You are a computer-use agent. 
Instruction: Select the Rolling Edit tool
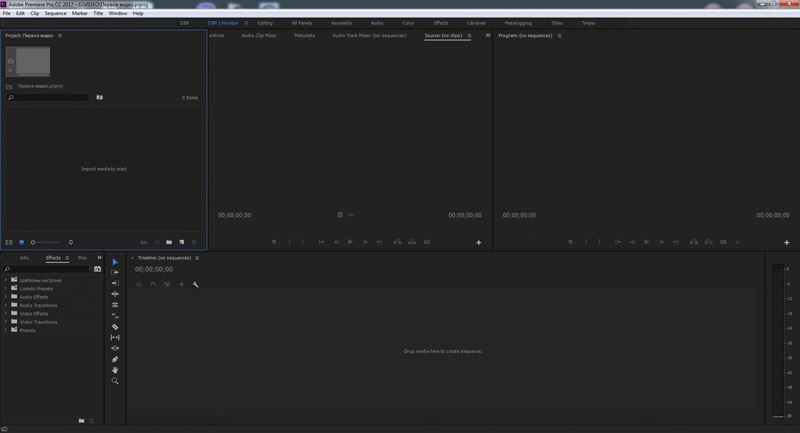115,305
